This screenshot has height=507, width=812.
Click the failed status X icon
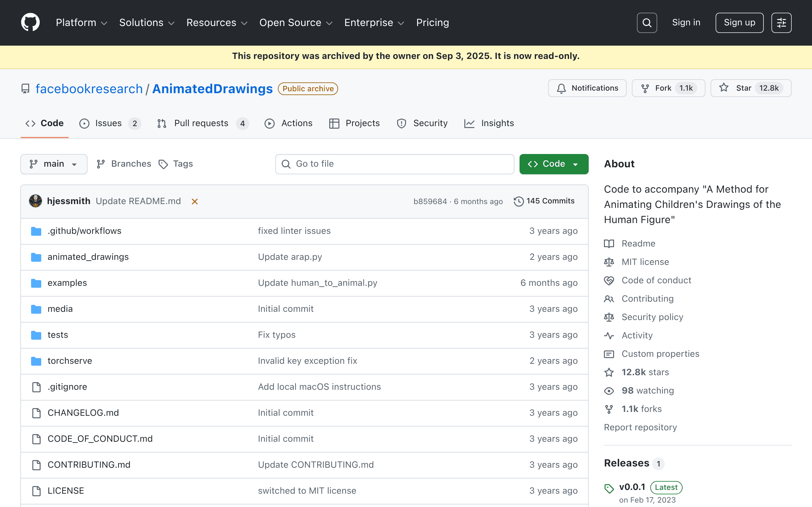[x=195, y=202]
